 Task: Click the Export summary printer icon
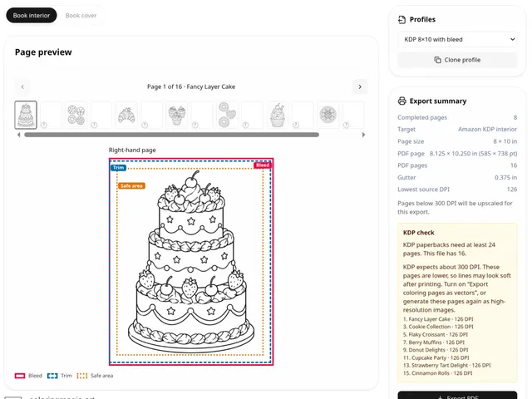point(401,101)
